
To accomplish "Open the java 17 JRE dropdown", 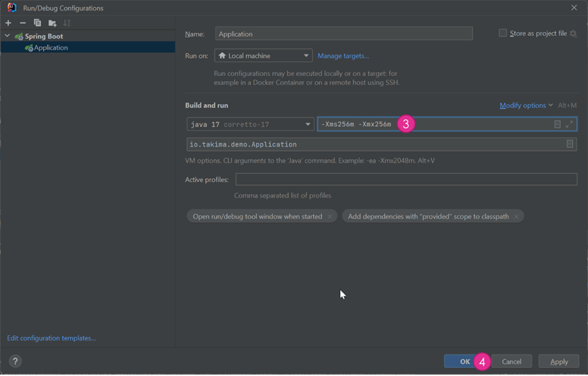I will [250, 124].
